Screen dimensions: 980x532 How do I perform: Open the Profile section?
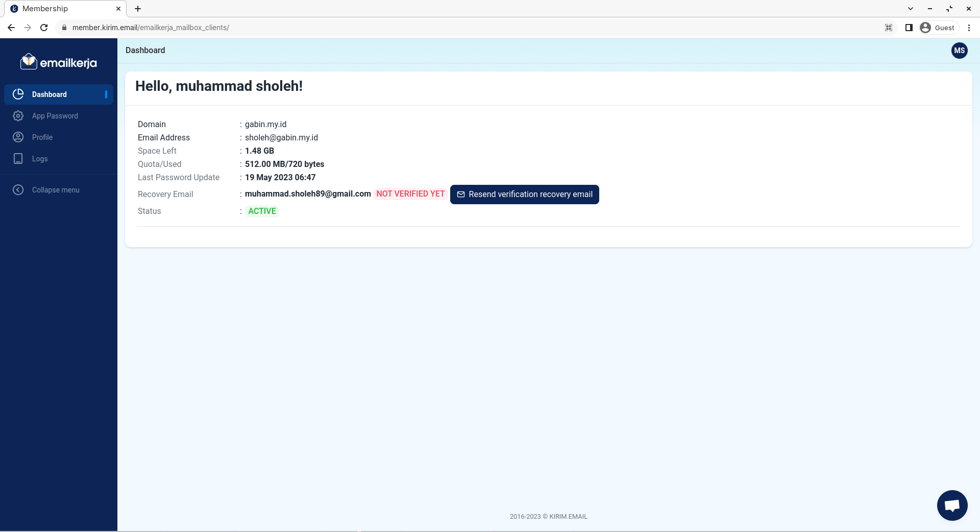(x=42, y=137)
